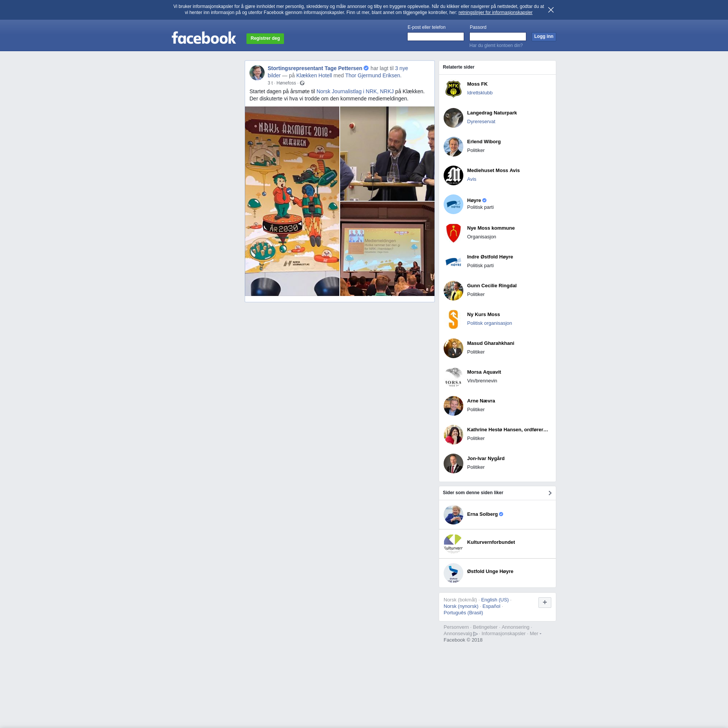The image size is (728, 728).
Task: Close the cookie notice banner
Action: click(x=551, y=10)
